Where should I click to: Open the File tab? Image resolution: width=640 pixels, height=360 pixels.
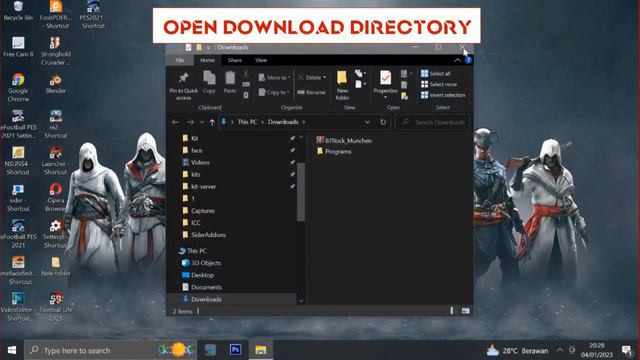(180, 60)
